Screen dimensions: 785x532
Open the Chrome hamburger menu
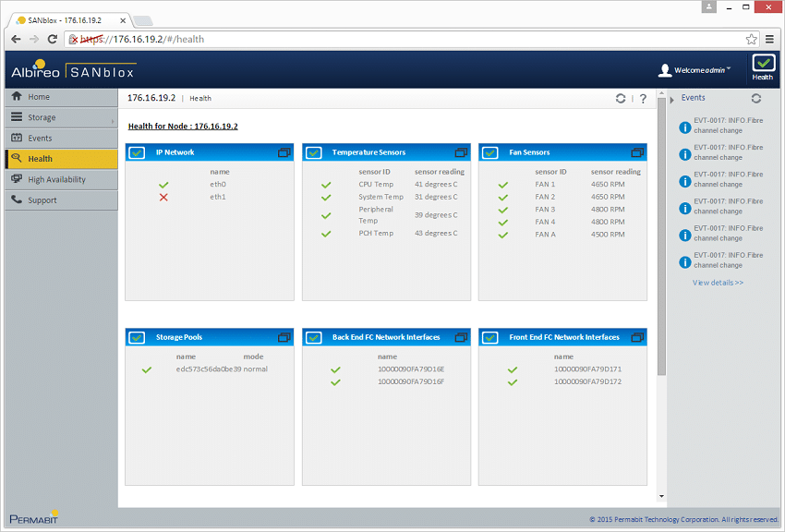coord(769,39)
